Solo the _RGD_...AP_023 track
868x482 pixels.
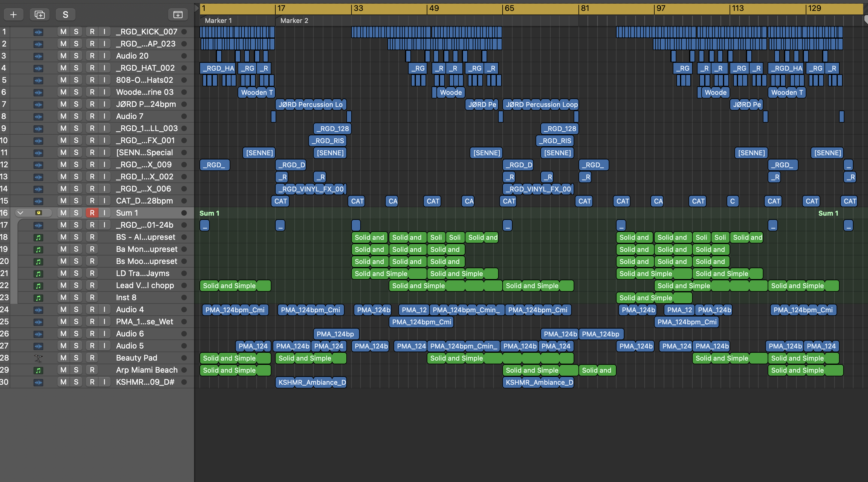pyautogui.click(x=76, y=44)
